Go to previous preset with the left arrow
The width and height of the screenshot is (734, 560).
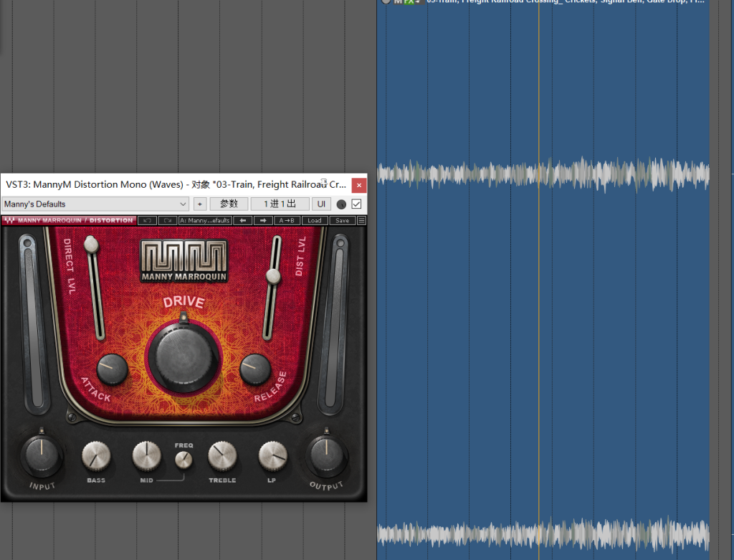(243, 221)
